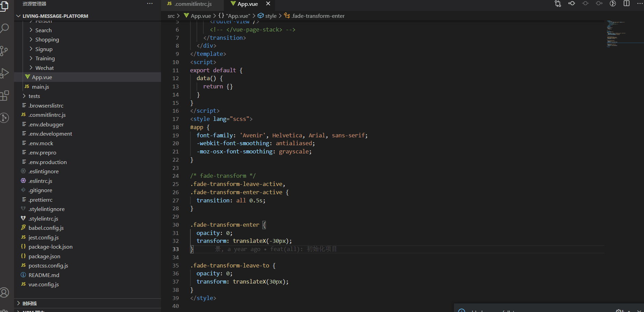Click the compare changes git icon

pos(558,4)
